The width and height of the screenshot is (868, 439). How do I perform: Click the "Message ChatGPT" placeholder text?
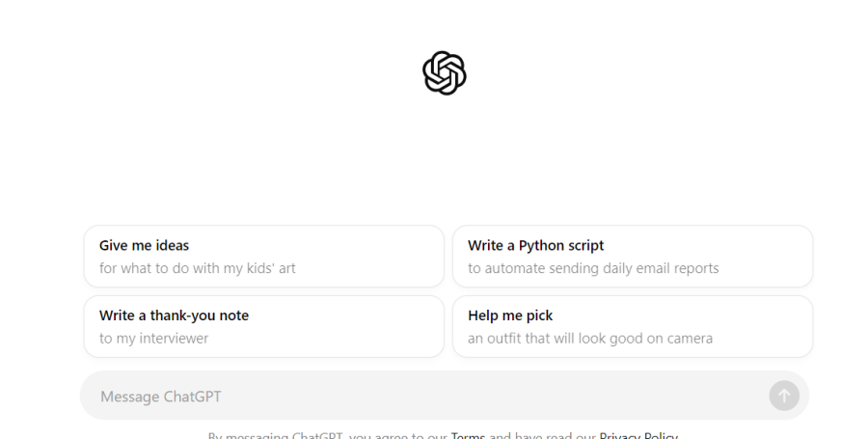point(161,397)
